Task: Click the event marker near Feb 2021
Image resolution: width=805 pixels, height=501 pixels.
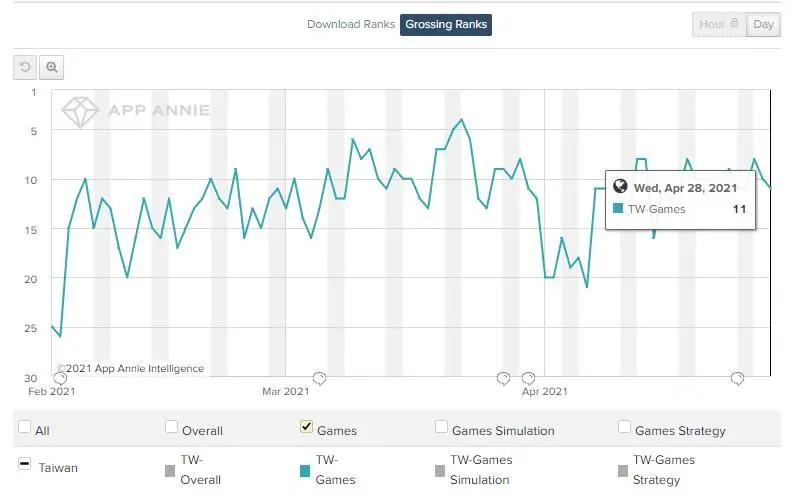Action: tap(60, 378)
